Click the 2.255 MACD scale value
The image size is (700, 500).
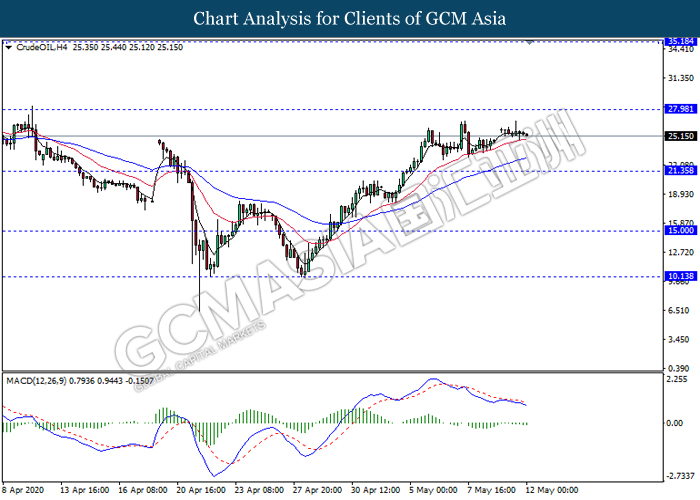[x=676, y=379]
